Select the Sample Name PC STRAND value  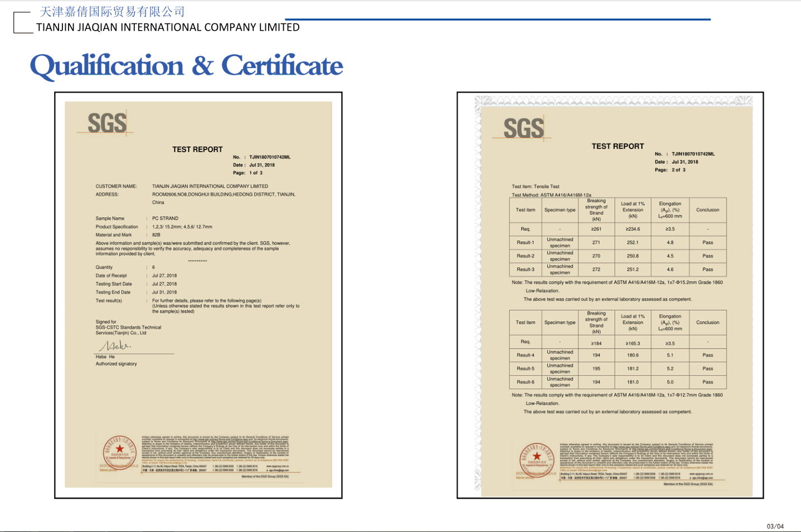click(165, 218)
